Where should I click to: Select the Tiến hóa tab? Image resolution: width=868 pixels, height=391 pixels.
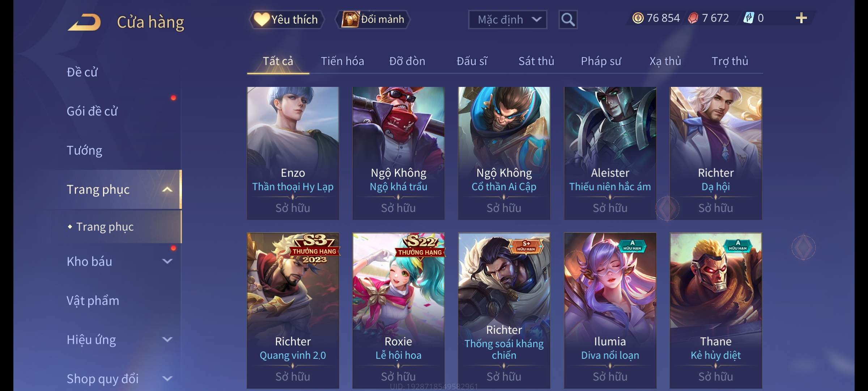click(342, 61)
